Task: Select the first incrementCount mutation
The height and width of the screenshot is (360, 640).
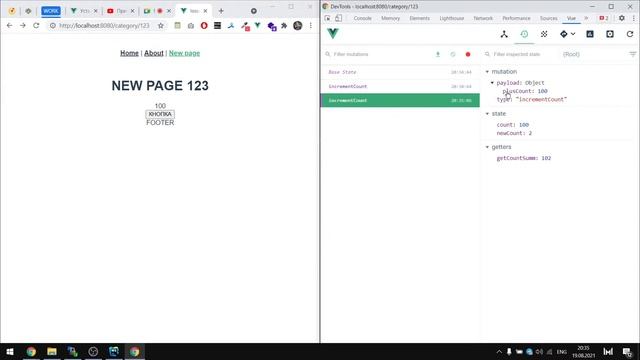Action: coord(400,87)
